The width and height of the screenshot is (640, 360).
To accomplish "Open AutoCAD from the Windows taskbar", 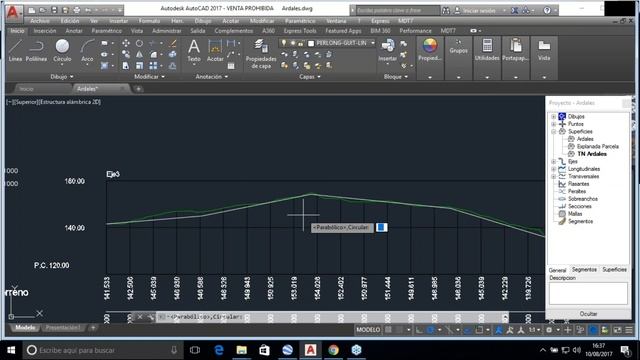I will [x=311, y=350].
